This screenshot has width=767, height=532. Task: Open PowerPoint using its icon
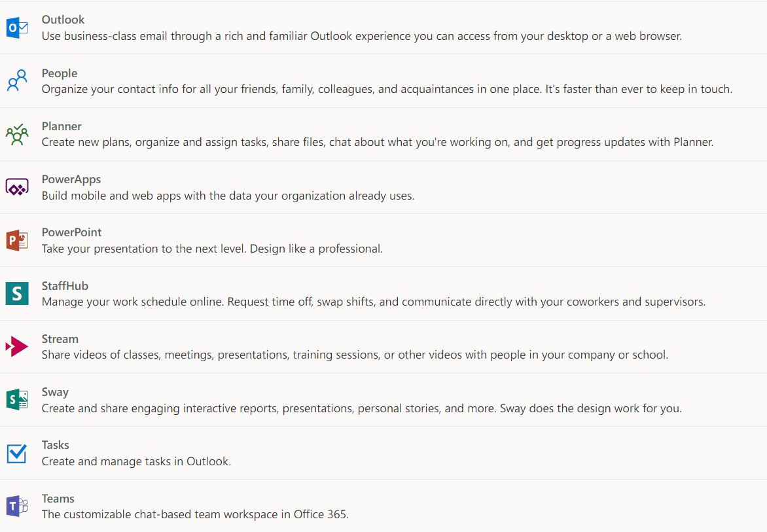click(18, 238)
